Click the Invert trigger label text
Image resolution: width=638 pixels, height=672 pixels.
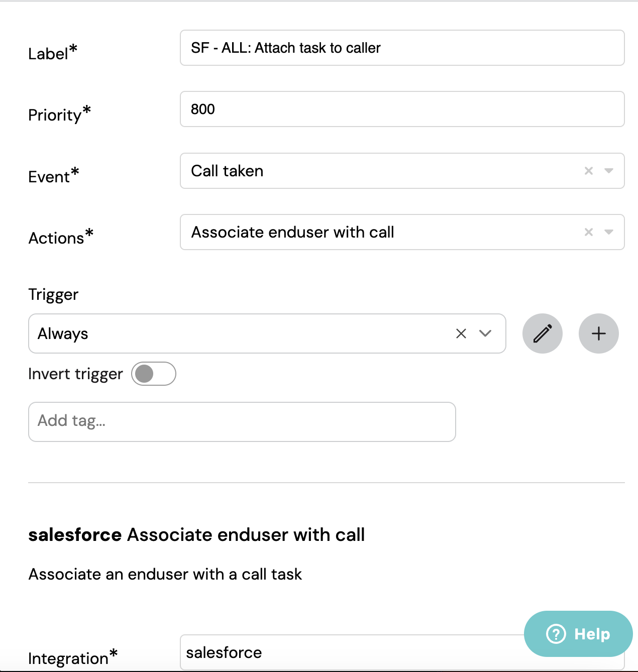coord(75,374)
